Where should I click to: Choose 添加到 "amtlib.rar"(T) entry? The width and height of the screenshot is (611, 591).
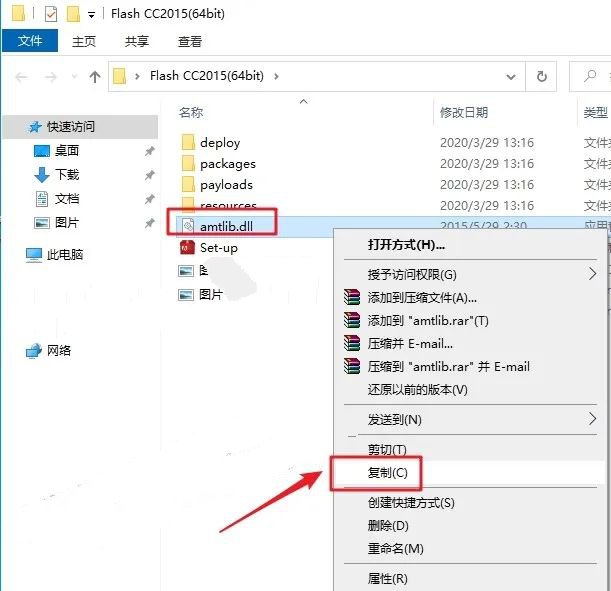click(428, 321)
